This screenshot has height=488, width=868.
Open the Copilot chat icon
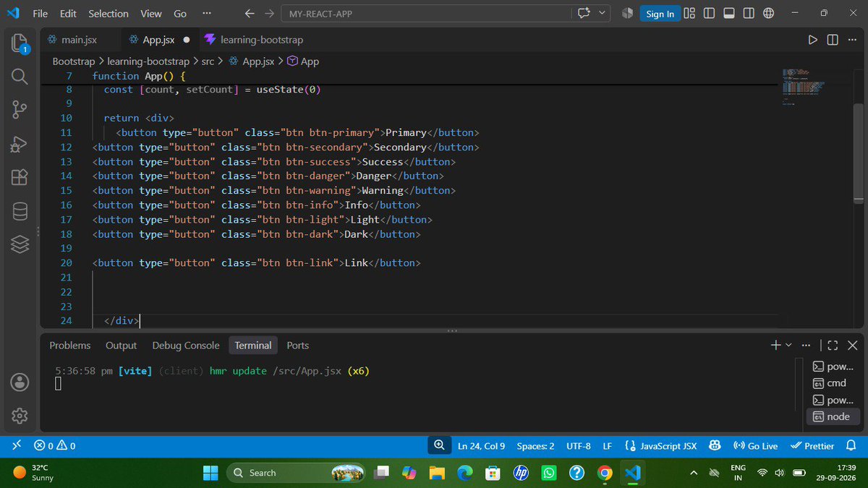tap(583, 14)
